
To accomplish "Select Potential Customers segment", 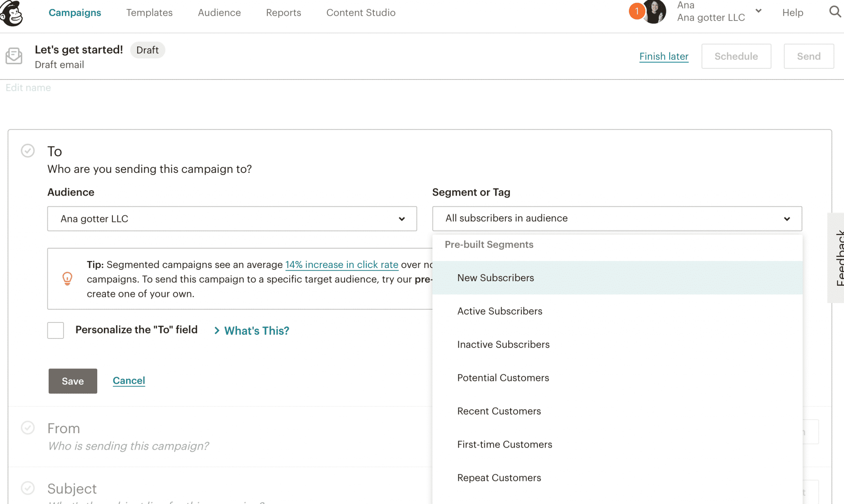I will point(617,378).
